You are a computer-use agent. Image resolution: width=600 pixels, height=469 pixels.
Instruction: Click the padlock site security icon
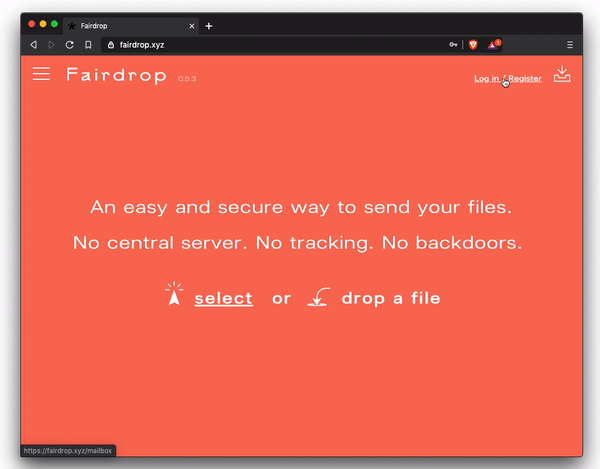coord(111,45)
